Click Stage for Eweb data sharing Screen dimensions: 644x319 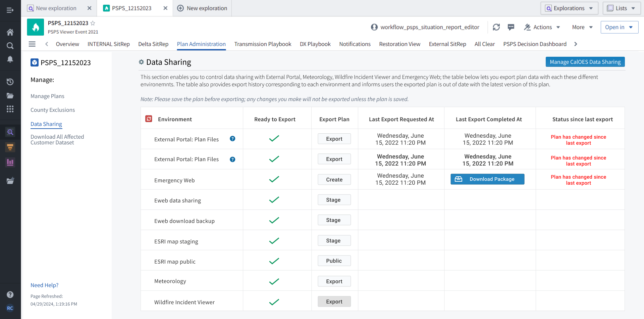coord(334,200)
